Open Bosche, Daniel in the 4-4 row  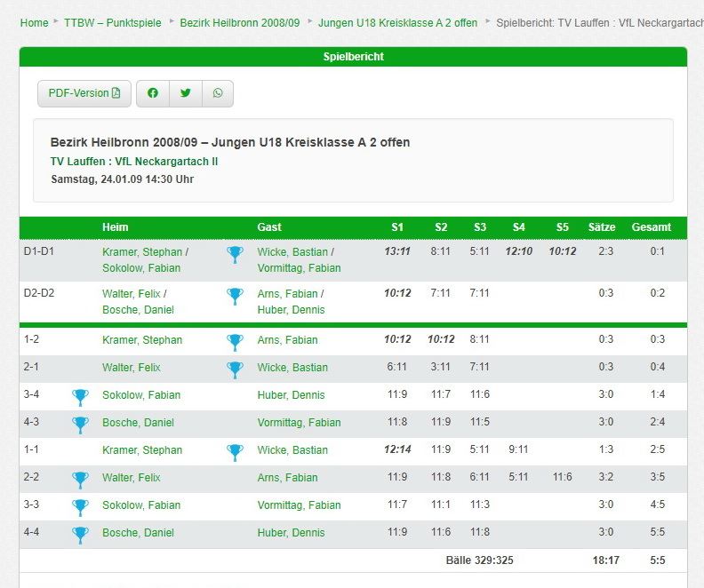point(139,533)
